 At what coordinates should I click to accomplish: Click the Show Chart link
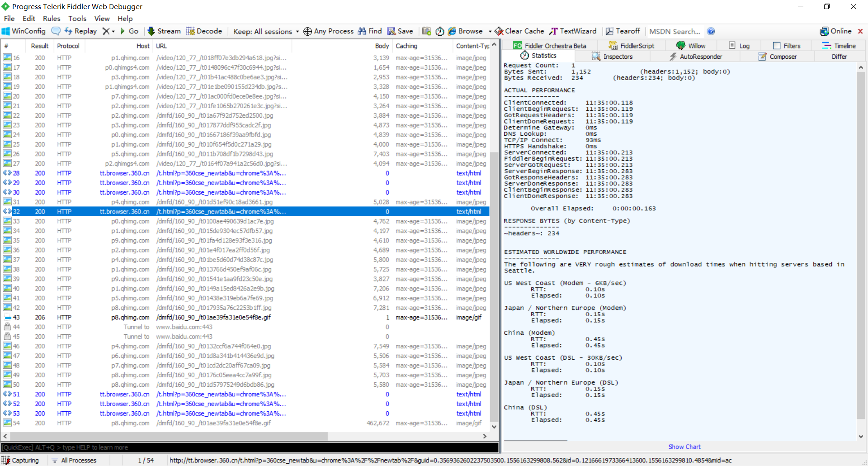684,447
